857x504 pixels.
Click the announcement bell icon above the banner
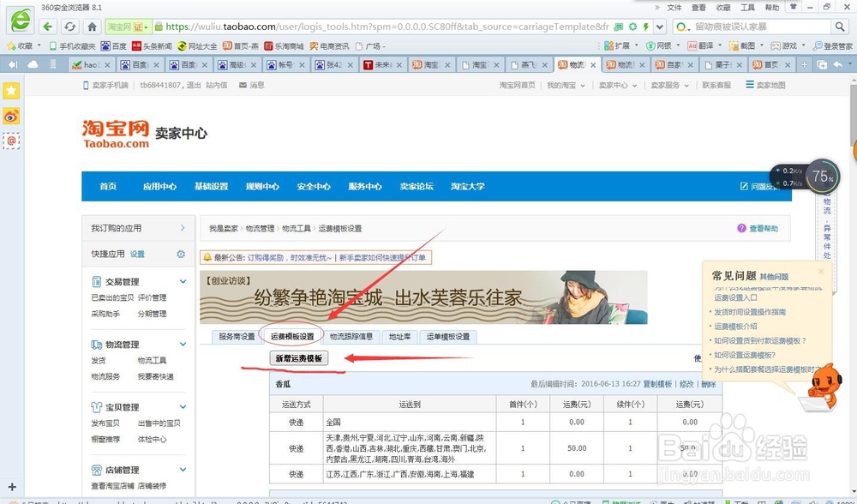pos(207,256)
